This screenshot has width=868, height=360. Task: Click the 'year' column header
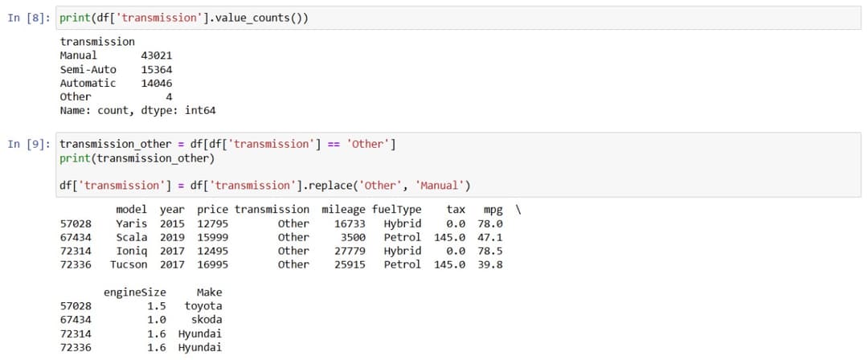172,210
